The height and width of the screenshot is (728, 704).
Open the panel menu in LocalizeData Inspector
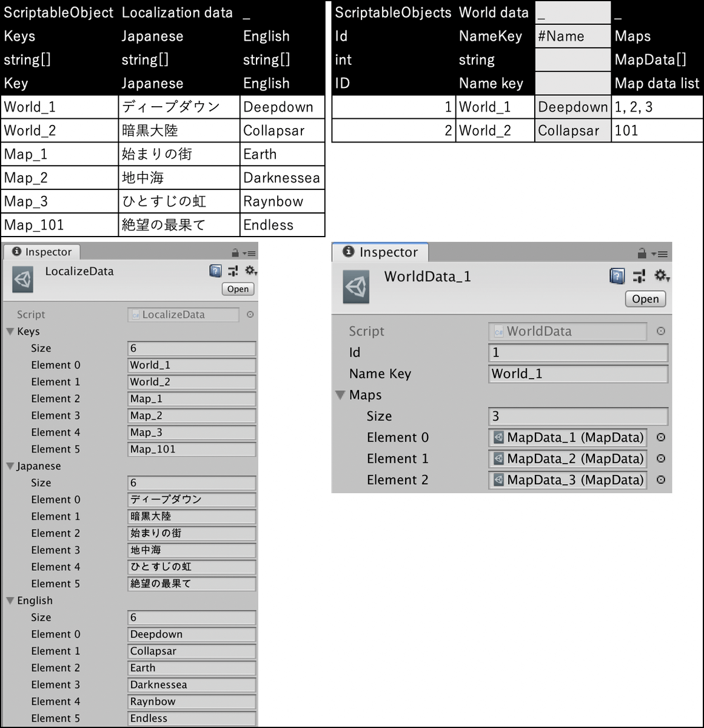pos(249,254)
